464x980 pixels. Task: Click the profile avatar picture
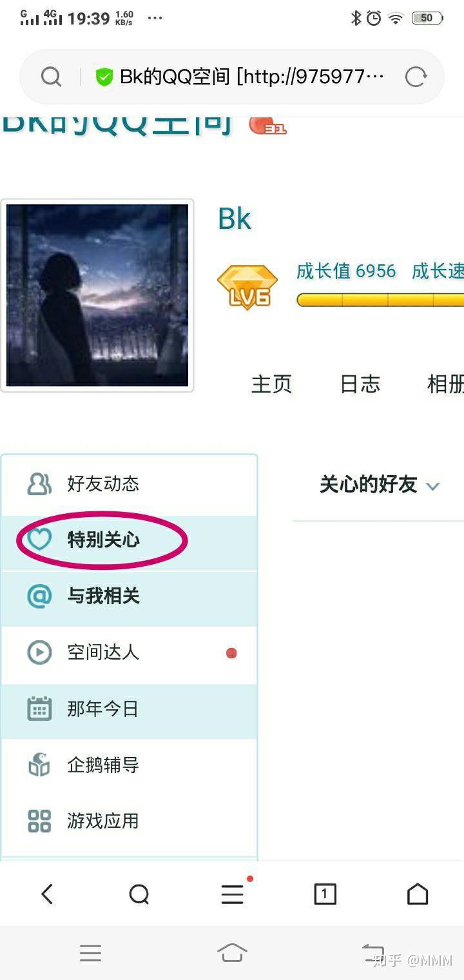(97, 295)
